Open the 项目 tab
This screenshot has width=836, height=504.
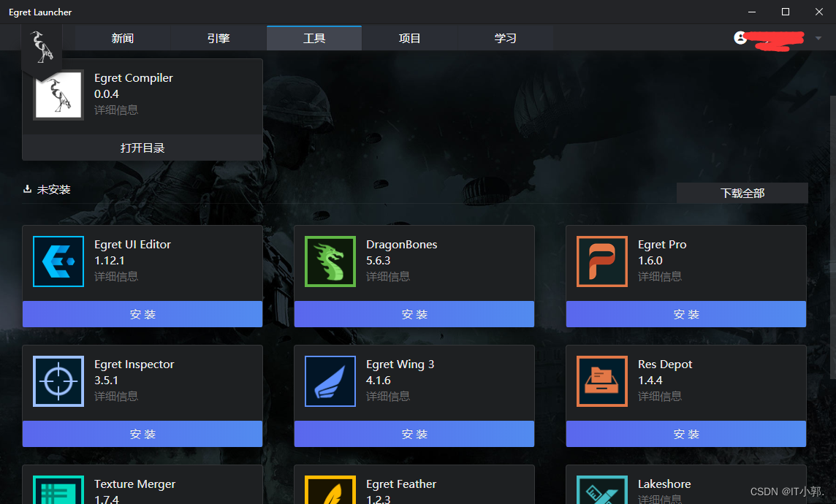[409, 39]
